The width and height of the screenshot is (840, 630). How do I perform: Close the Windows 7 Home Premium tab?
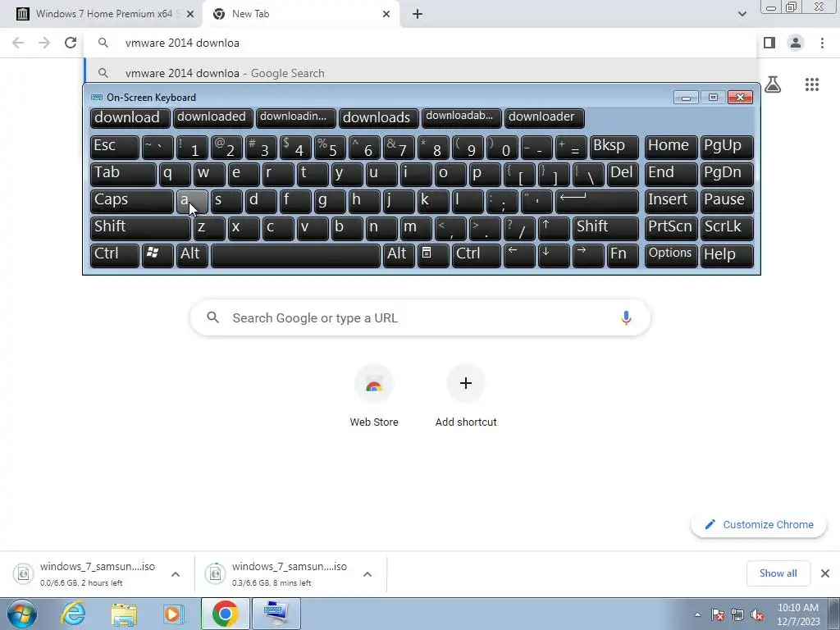point(190,14)
